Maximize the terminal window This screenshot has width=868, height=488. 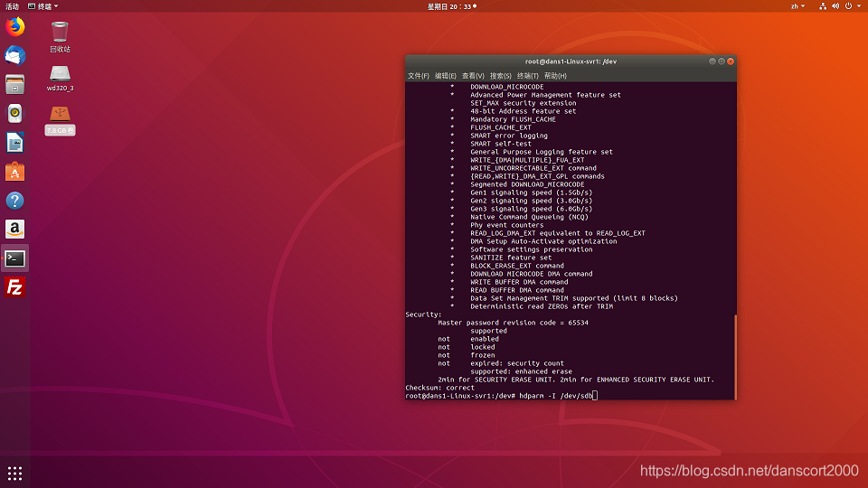click(722, 61)
